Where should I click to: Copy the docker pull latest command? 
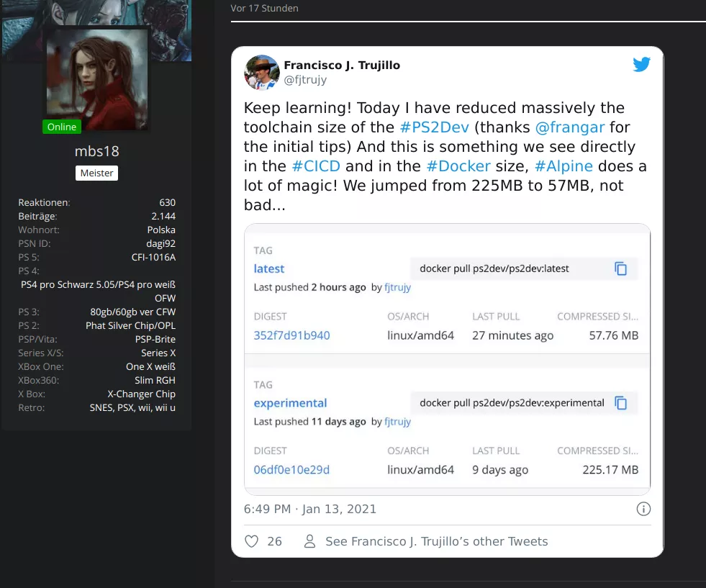[x=620, y=268]
